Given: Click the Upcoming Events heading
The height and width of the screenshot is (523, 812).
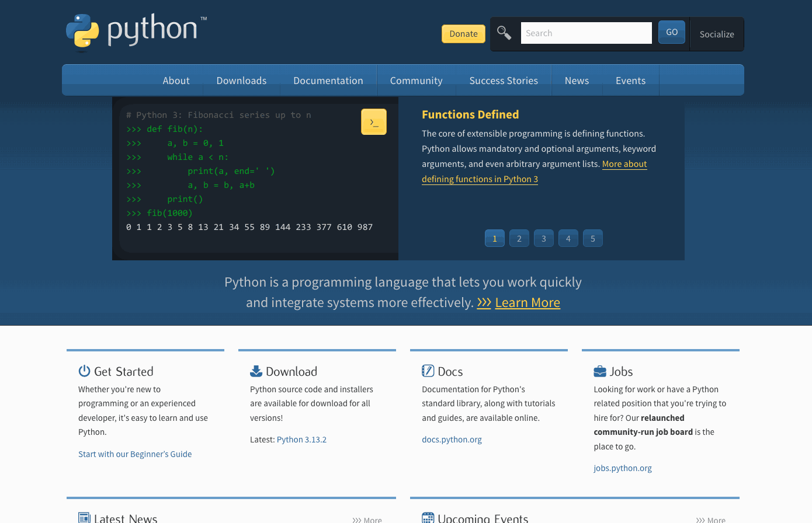Looking at the screenshot, I should pos(483,518).
